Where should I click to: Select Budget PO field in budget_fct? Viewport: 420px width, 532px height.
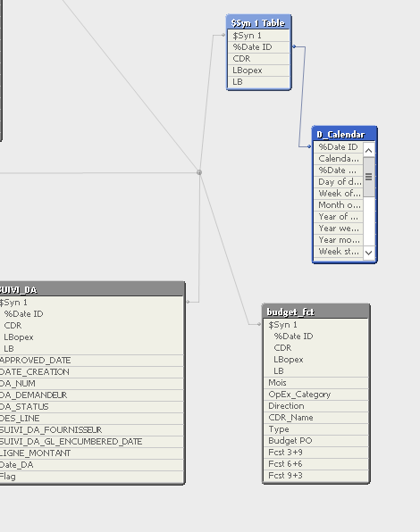pyautogui.click(x=316, y=441)
